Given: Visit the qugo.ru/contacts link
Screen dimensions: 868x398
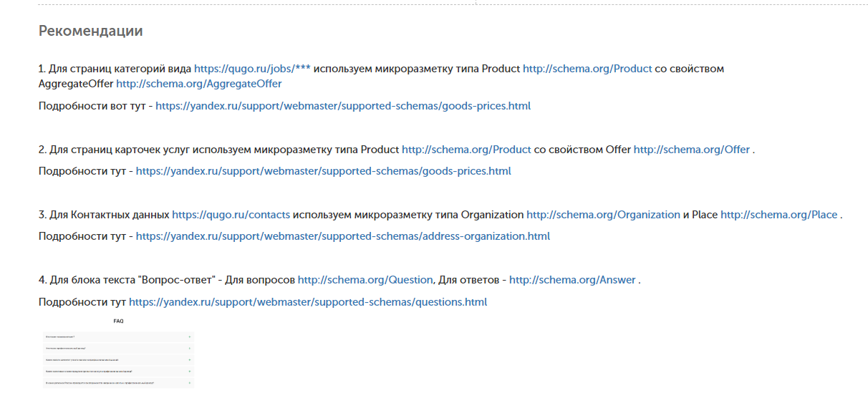Looking at the screenshot, I should pos(231,215).
